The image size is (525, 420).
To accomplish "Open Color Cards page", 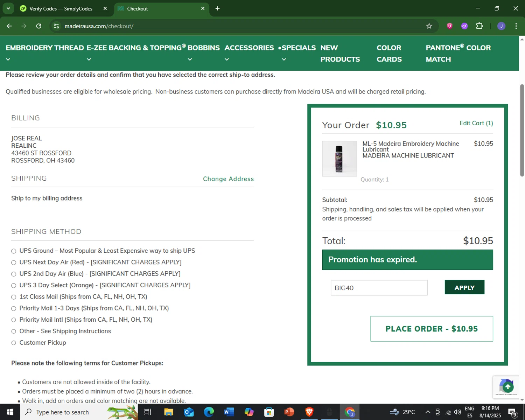I will coord(389,54).
